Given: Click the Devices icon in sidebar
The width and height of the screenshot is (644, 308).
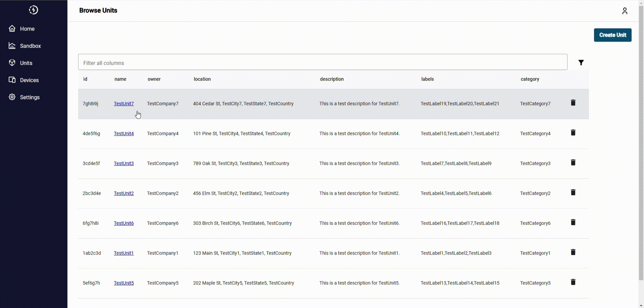Looking at the screenshot, I should pos(12,80).
